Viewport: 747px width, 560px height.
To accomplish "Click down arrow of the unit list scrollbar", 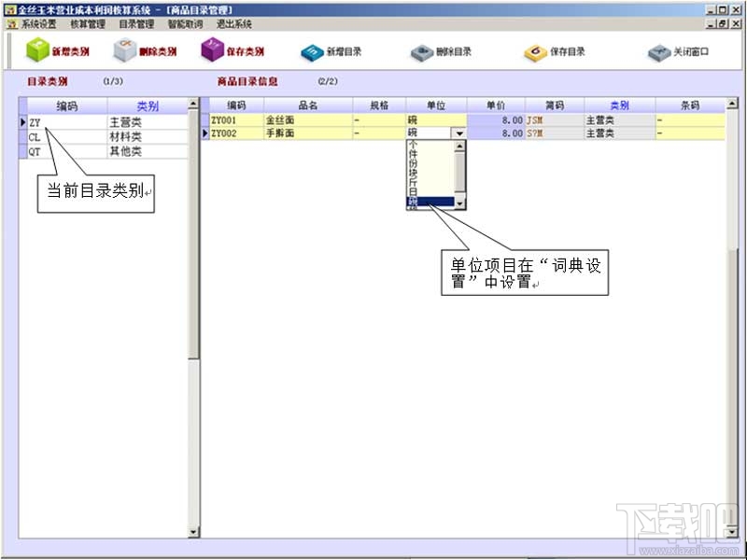I will (459, 203).
